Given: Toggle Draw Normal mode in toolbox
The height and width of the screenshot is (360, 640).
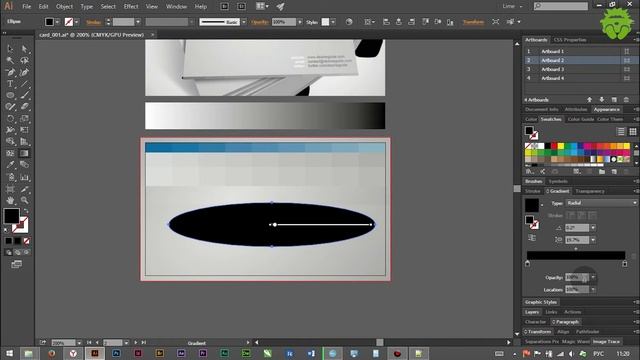Looking at the screenshot, I should coord(9,253).
